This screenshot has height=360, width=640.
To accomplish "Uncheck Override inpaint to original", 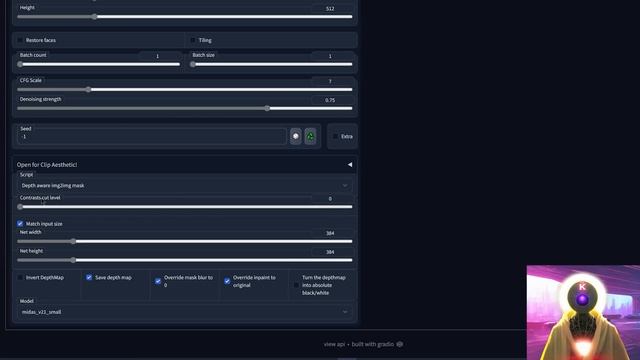I will (x=227, y=281).
